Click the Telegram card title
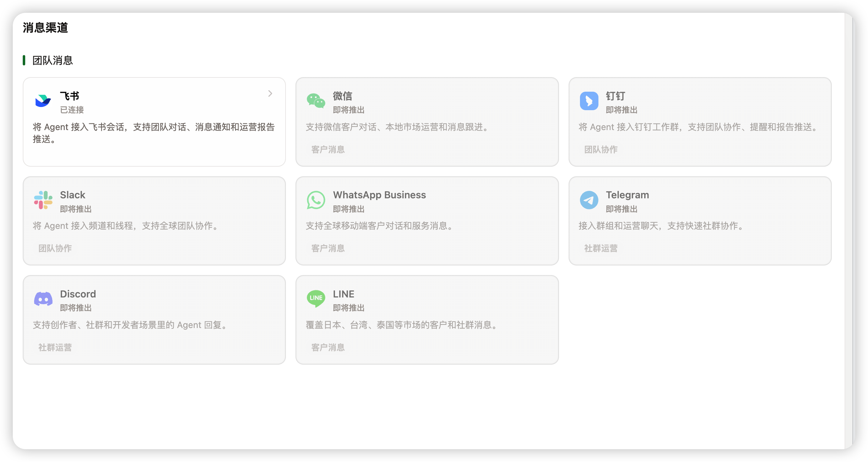Image resolution: width=868 pixels, height=462 pixels. pos(627,195)
